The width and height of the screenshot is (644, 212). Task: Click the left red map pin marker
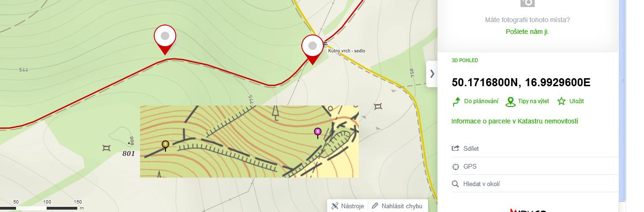point(165,40)
